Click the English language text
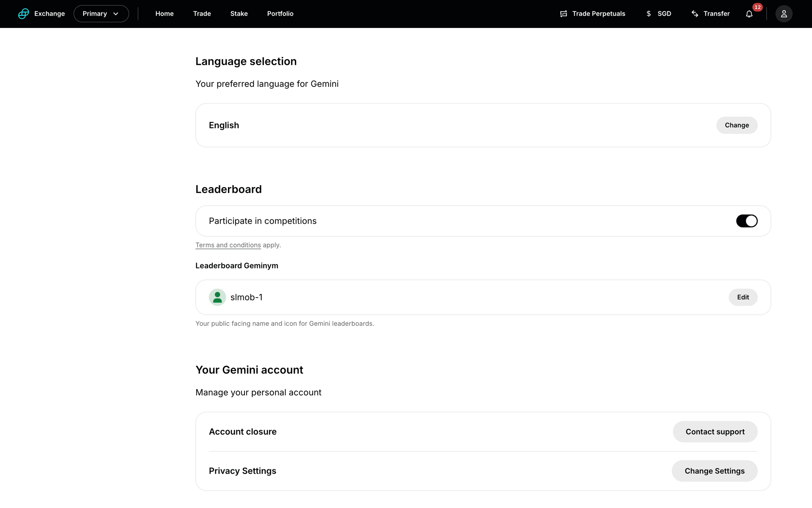This screenshot has width=812, height=508. pyautogui.click(x=224, y=125)
